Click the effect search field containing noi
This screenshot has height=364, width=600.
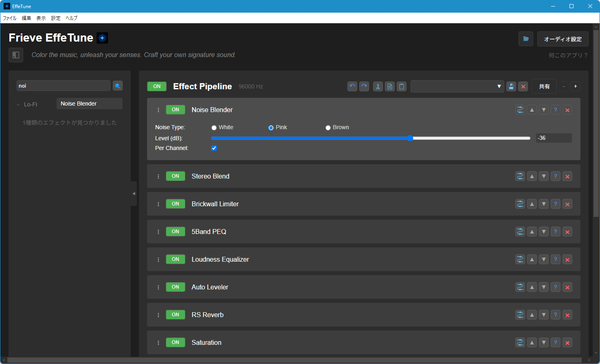click(63, 86)
